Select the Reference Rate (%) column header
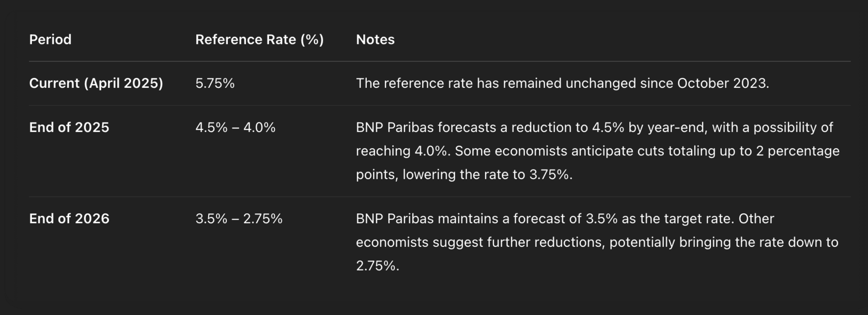The height and width of the screenshot is (315, 868). 259,40
